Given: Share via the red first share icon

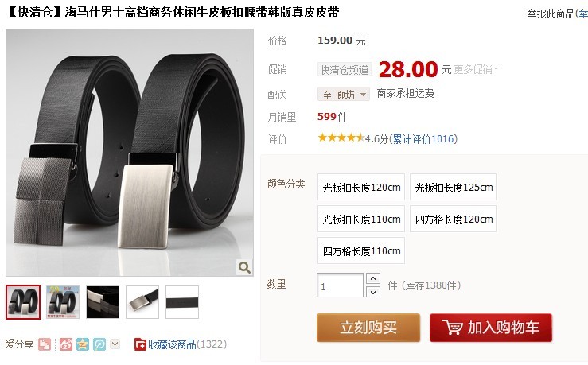Looking at the screenshot, I should coord(45,344).
